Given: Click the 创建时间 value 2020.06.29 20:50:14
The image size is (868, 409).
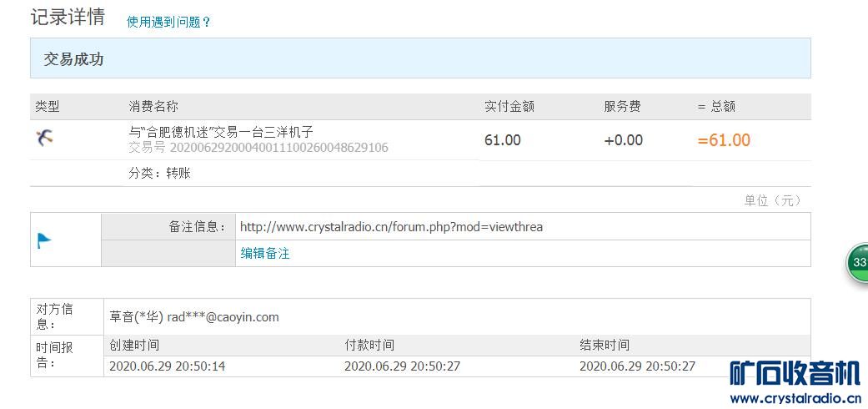Looking at the screenshot, I should (167, 366).
